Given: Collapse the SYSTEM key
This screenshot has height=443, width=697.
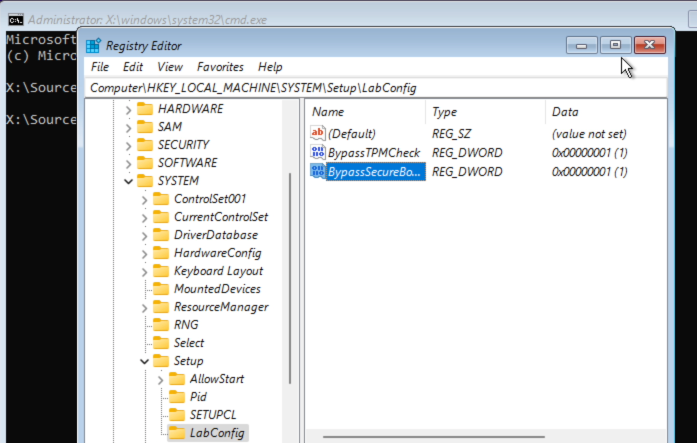Looking at the screenshot, I should point(128,181).
